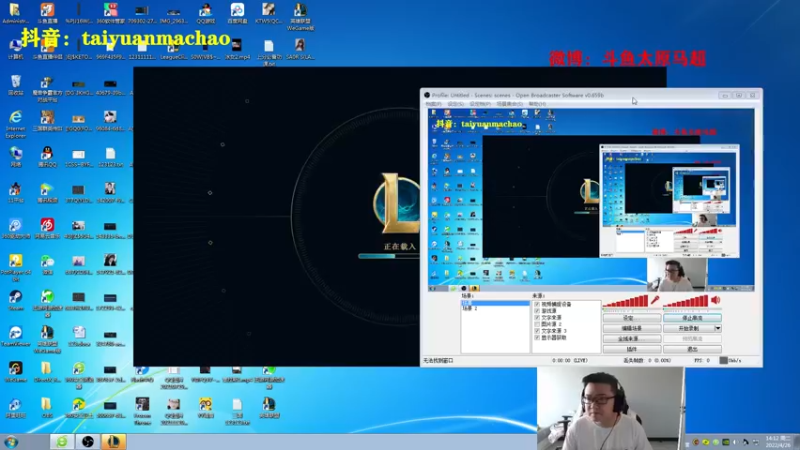Open the 腾讯视频 desktop shortcut
Viewport: 800px width, 450px height.
point(47,193)
